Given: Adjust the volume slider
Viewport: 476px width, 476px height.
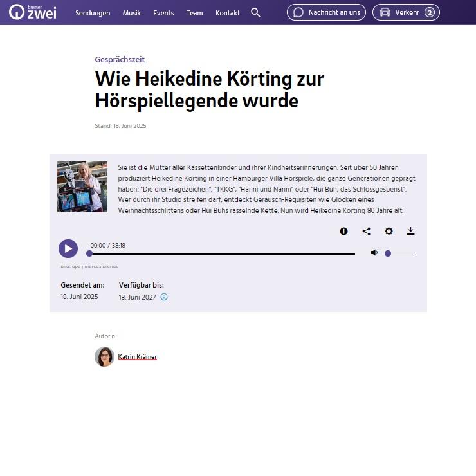Looking at the screenshot, I should [400, 253].
